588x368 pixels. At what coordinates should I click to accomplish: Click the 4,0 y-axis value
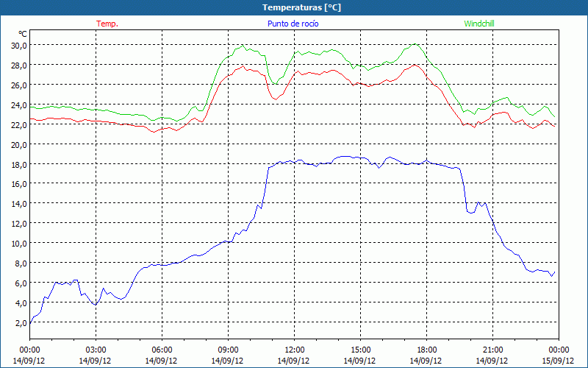(x=21, y=302)
